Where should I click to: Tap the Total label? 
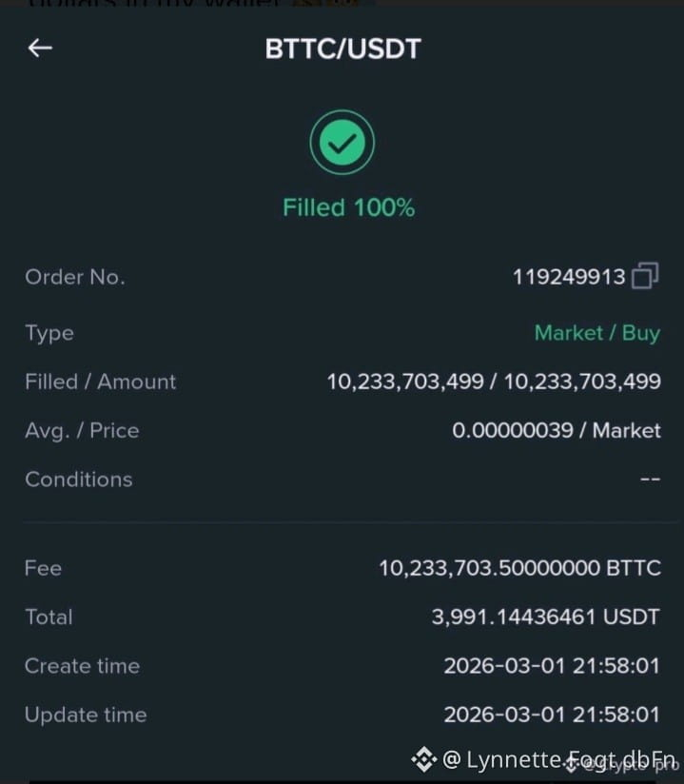tap(49, 617)
